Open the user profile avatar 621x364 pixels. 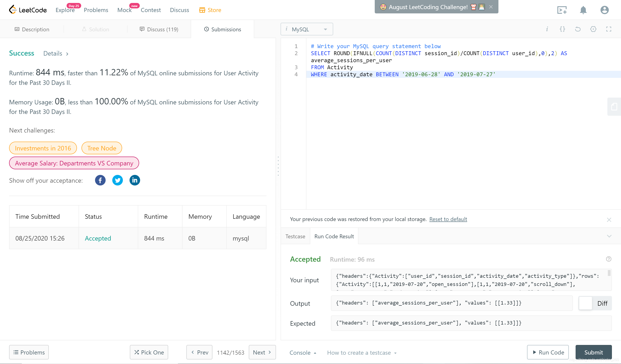[x=604, y=10]
